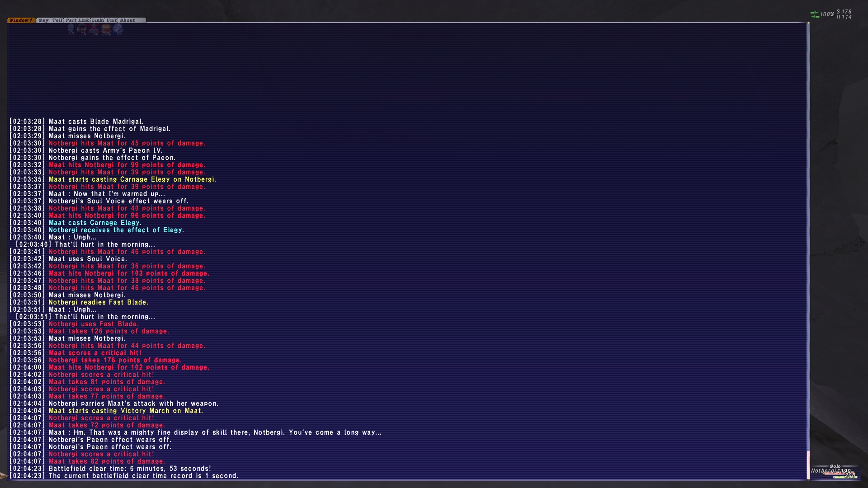868x488 pixels.
Task: Click the food burger 24m status icon
Action: click(106, 29)
